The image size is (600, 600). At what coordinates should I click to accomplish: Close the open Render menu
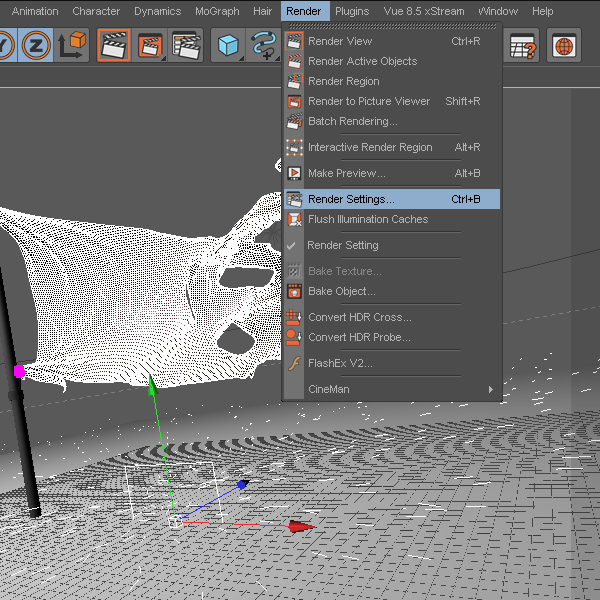pos(305,11)
